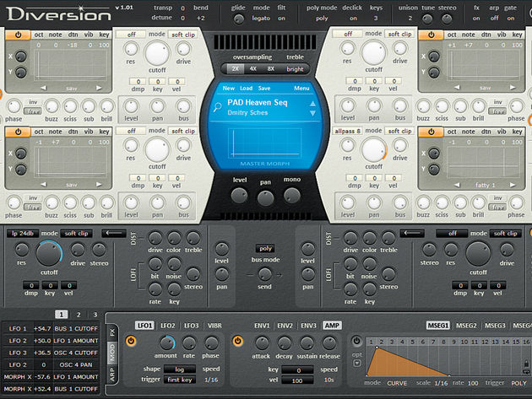532x399 pixels.
Task: Open LFO trigger first key dropdown
Action: click(x=180, y=380)
